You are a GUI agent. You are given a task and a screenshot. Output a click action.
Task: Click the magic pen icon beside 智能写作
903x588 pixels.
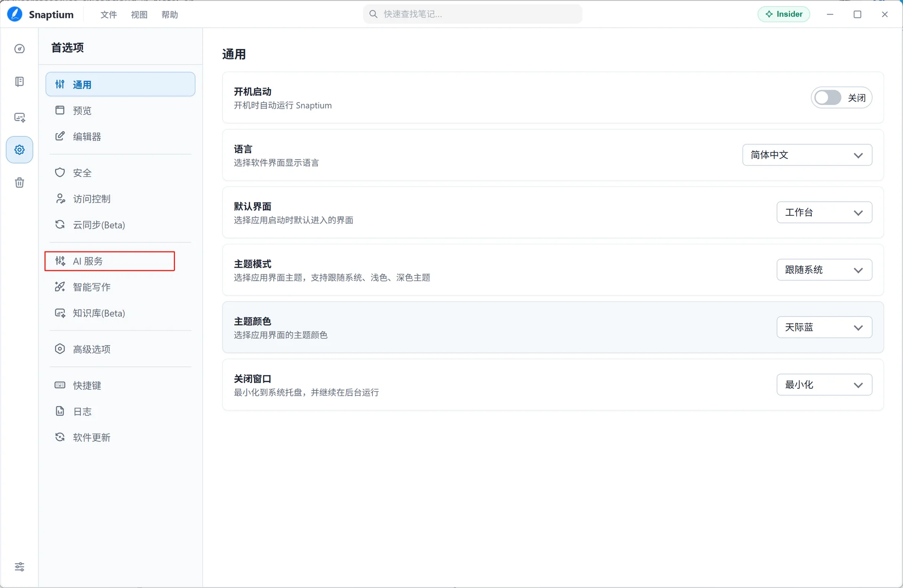point(60,287)
